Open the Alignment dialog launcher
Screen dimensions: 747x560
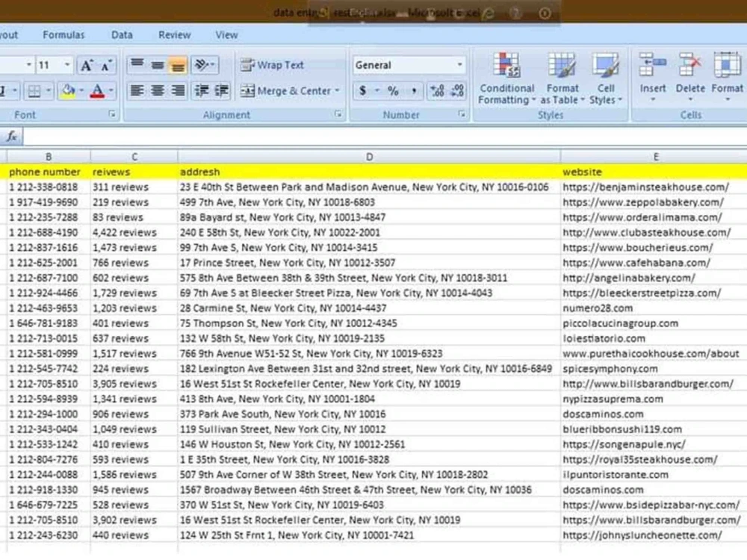[x=338, y=114]
